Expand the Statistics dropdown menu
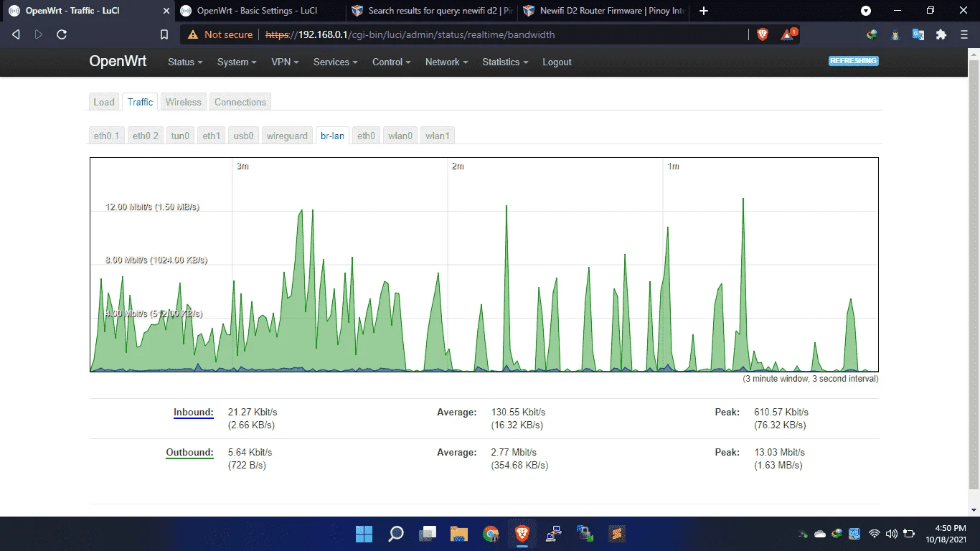Screen dimensions: 980x551 click(505, 62)
